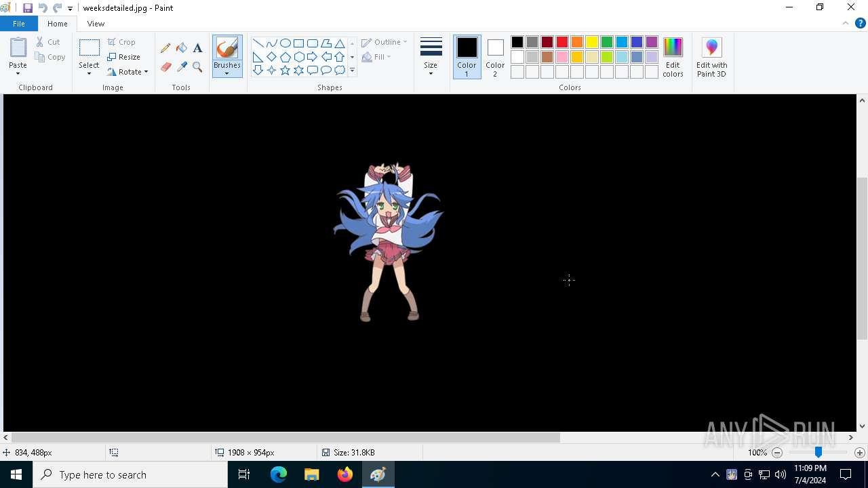Choose the Rectangle shape

click(x=299, y=43)
